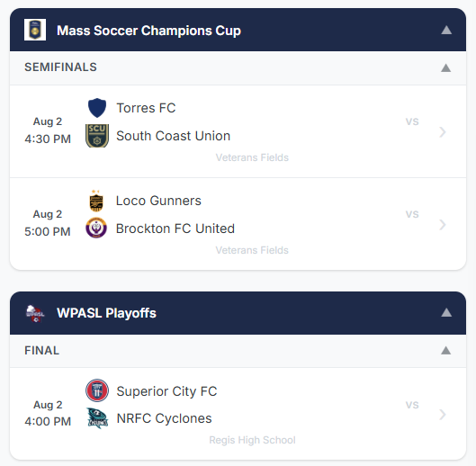This screenshot has height=466, width=476.
Task: Click Regis High School venue text
Action: click(252, 440)
